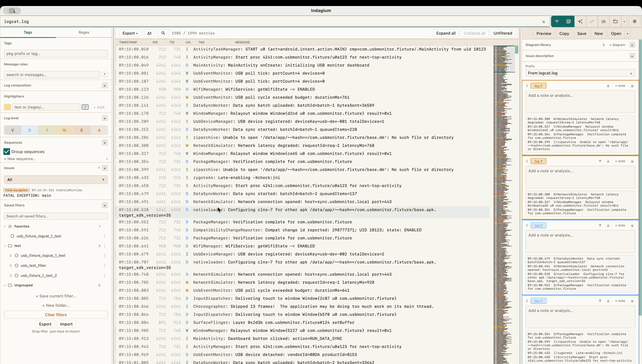Toggle Debug (D) log level
642x364 pixels.
[x=30, y=130]
